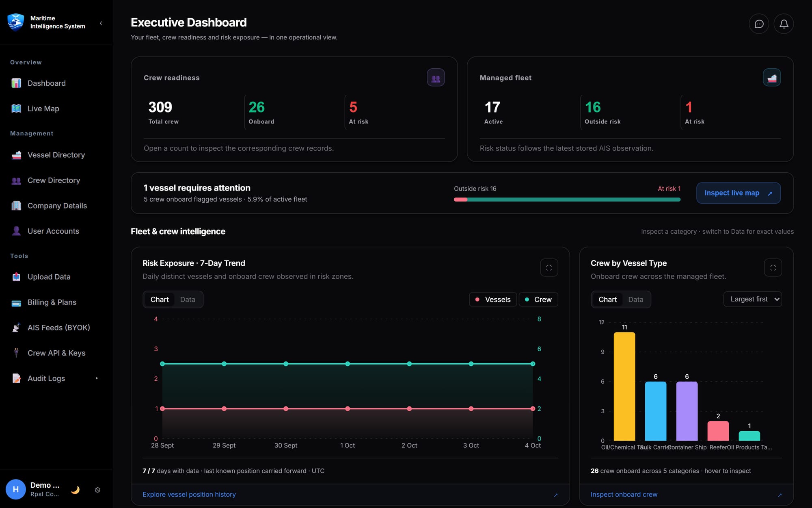This screenshot has height=508, width=812.
Task: Click the Inspect live map button
Action: 739,193
